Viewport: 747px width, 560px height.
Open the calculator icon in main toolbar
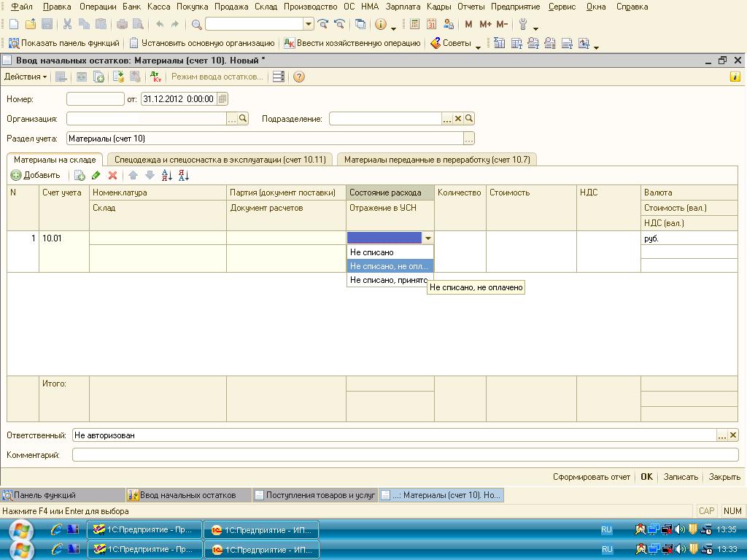(x=415, y=24)
